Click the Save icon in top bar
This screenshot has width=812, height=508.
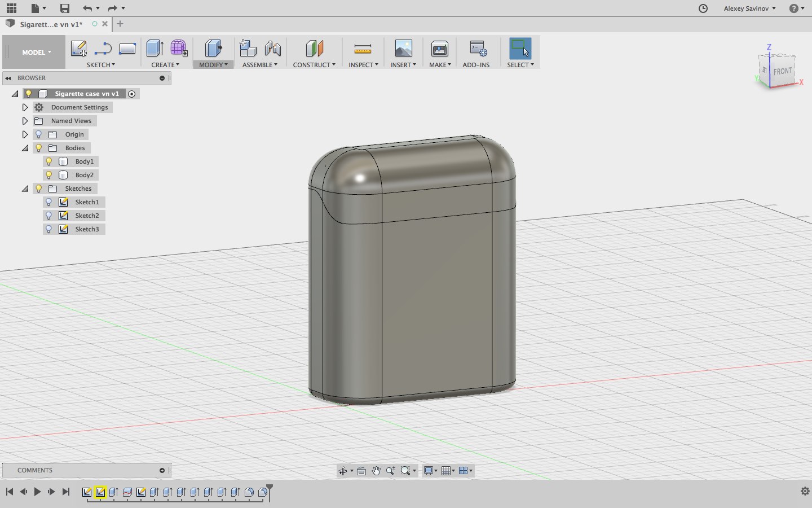coord(65,8)
